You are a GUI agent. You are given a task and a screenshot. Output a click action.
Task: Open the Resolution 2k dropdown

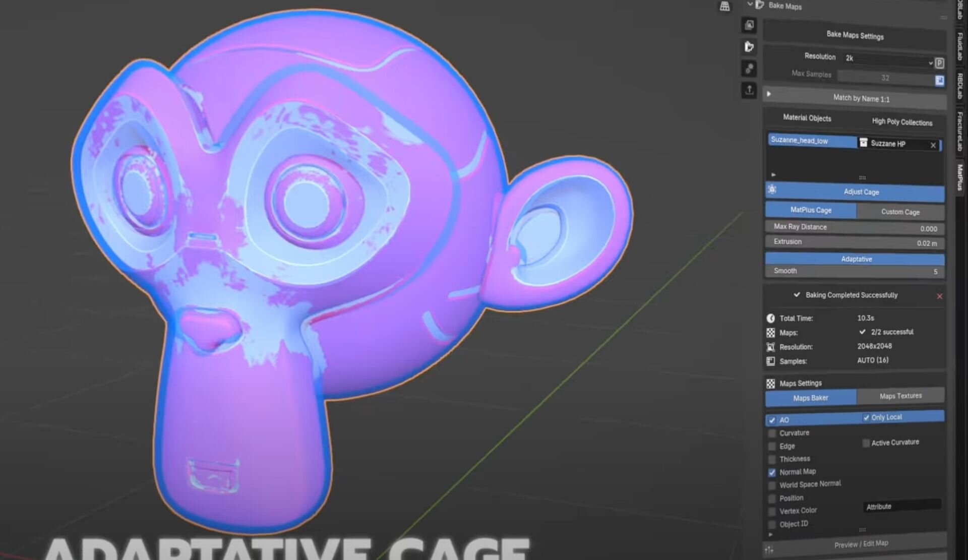(888, 60)
